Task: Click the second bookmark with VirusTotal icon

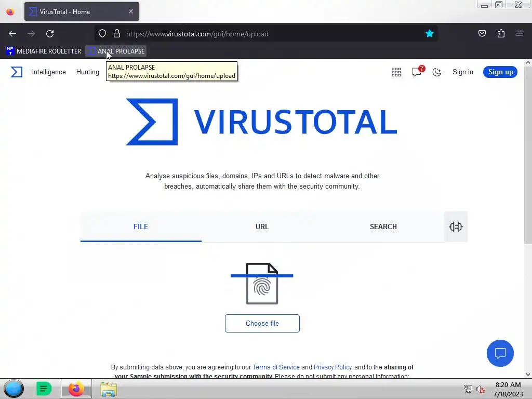Action: coord(116,51)
